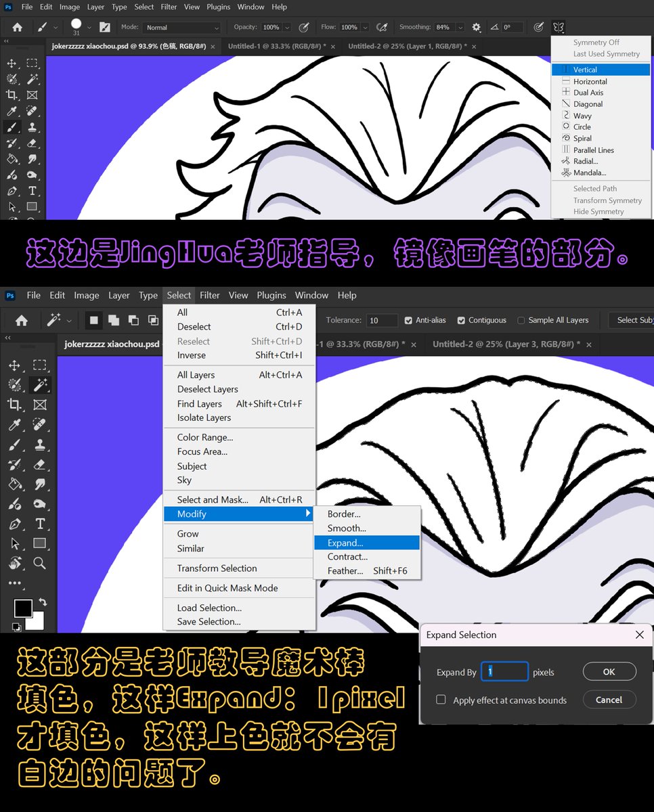The height and width of the screenshot is (812, 654).
Task: Enable airbrush-style build-up beside Flow
Action: (x=382, y=27)
